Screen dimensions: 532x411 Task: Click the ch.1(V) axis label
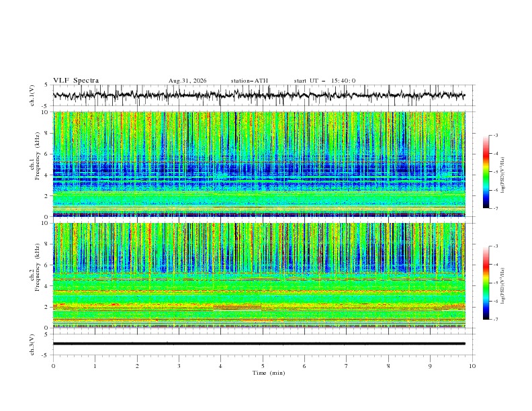click(x=32, y=95)
